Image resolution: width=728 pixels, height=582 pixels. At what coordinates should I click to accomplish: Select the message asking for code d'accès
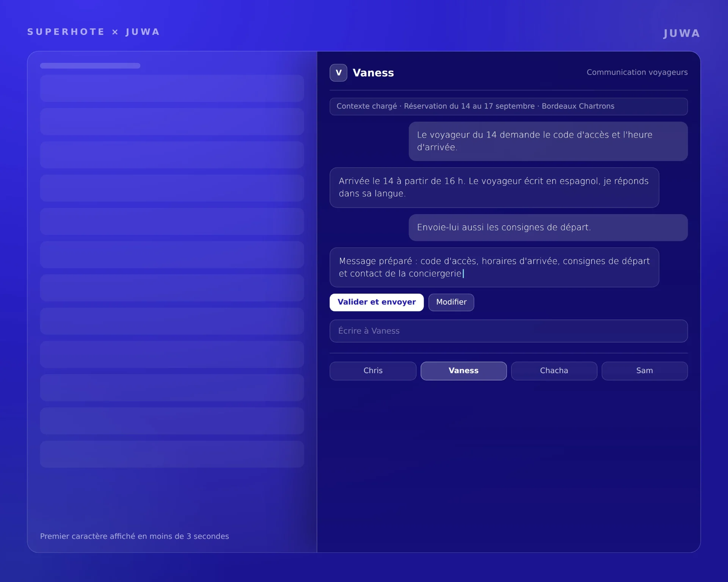click(x=548, y=141)
